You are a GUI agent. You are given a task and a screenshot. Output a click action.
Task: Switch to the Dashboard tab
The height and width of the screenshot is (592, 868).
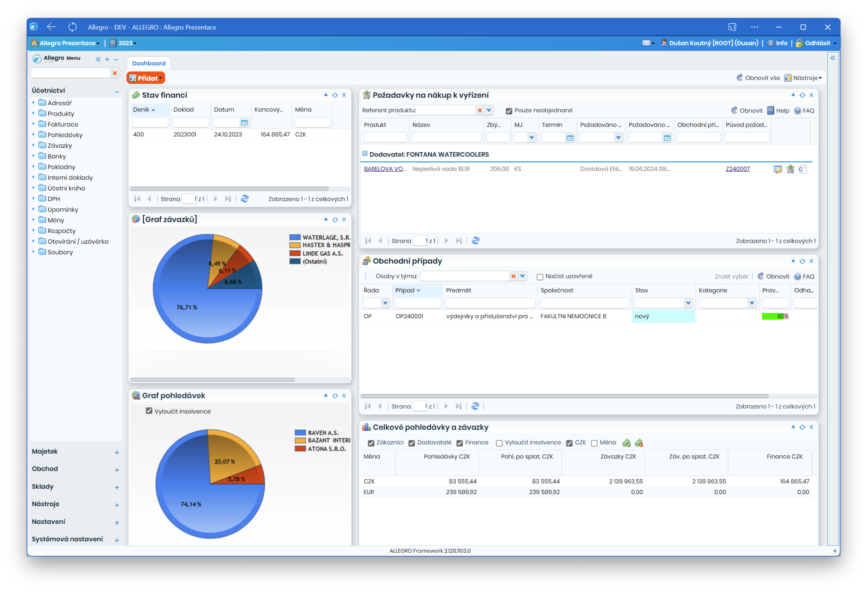point(149,64)
